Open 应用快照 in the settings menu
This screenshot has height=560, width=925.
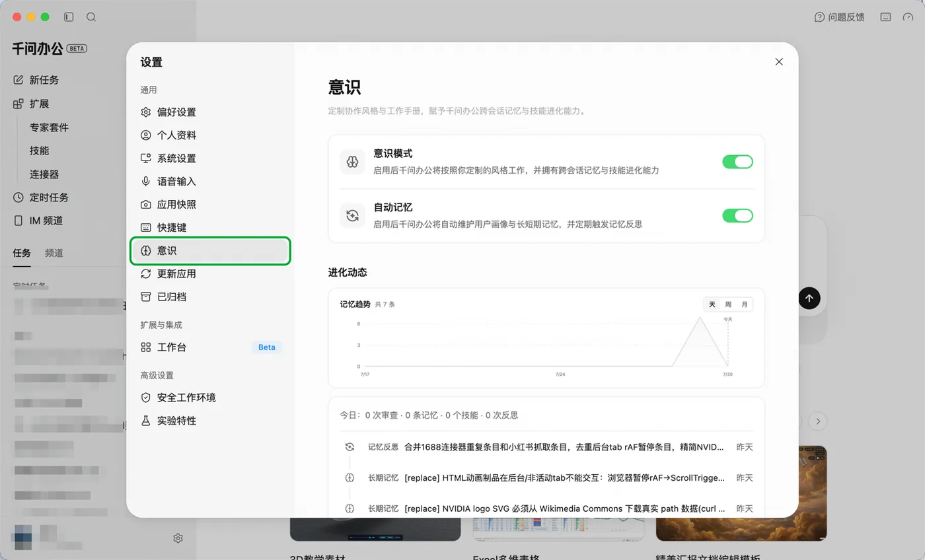(210, 205)
